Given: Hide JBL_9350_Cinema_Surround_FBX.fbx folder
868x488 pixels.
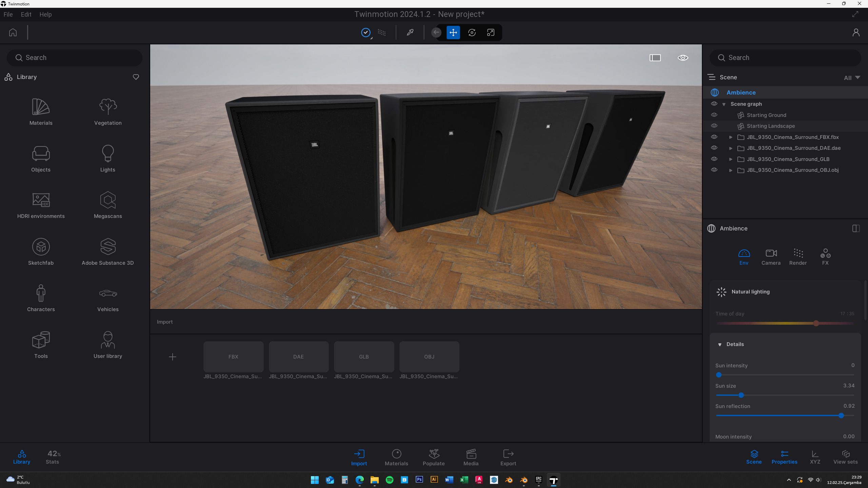Looking at the screenshot, I should tap(714, 137).
